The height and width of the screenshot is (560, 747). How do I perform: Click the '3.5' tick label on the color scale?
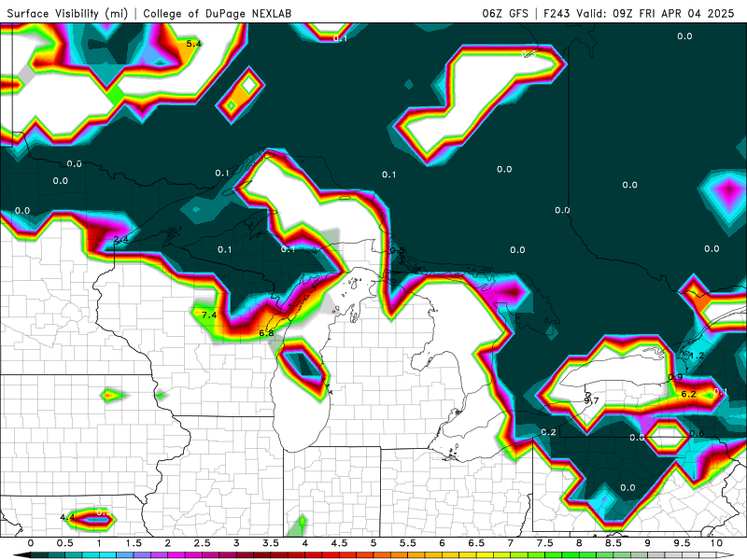(x=271, y=543)
